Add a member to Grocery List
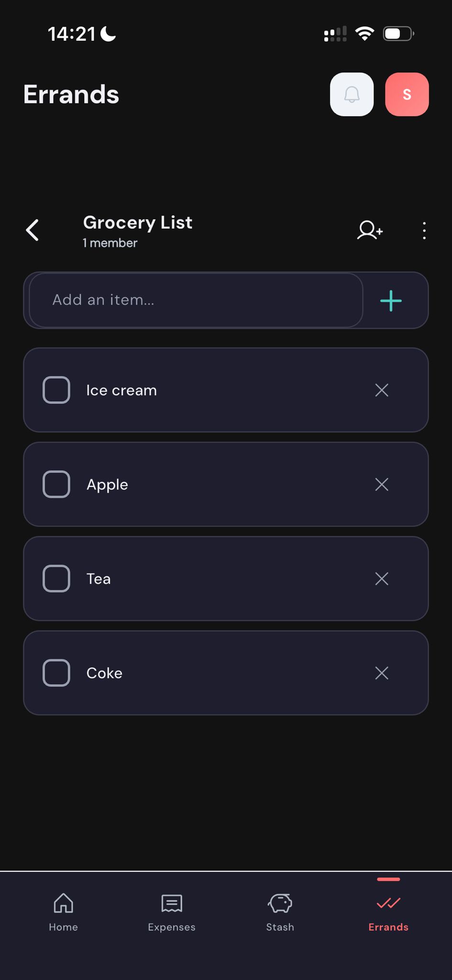Image resolution: width=452 pixels, height=980 pixels. coord(370,230)
